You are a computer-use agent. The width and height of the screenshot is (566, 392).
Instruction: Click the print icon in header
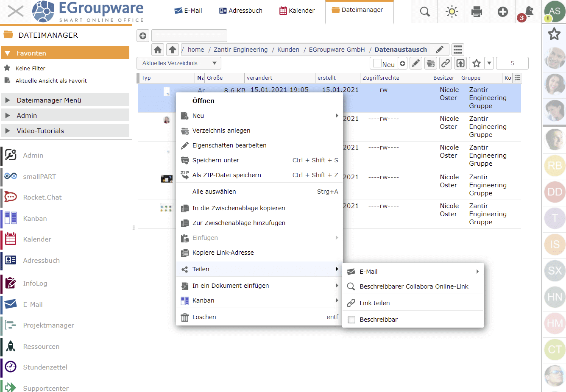coord(477,12)
